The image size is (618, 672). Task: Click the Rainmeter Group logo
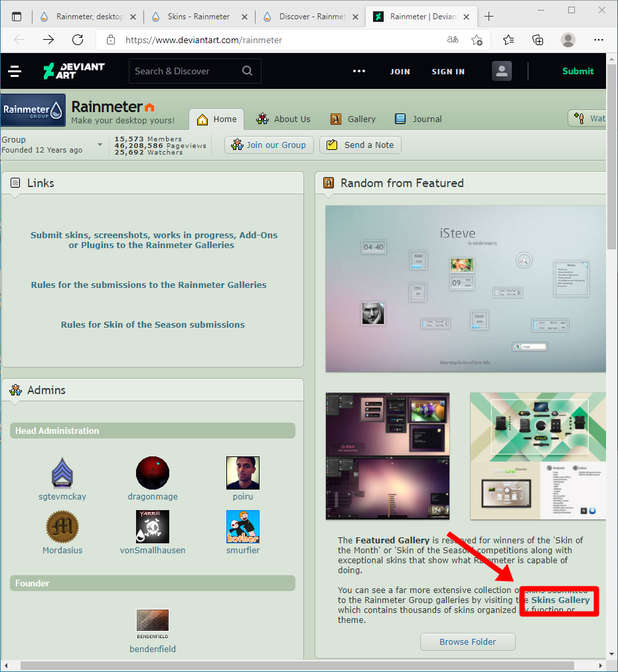(33, 110)
